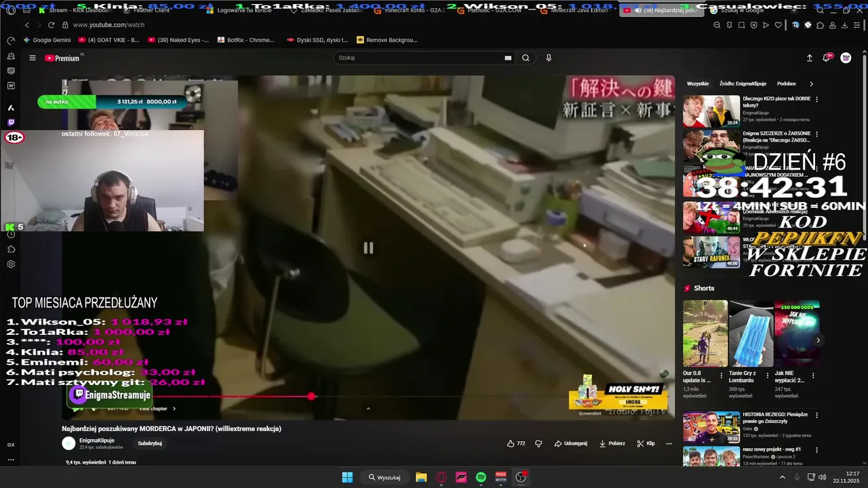The width and height of the screenshot is (868, 488).
Task: Open browser downloads icon in toolbar
Action: point(845,25)
